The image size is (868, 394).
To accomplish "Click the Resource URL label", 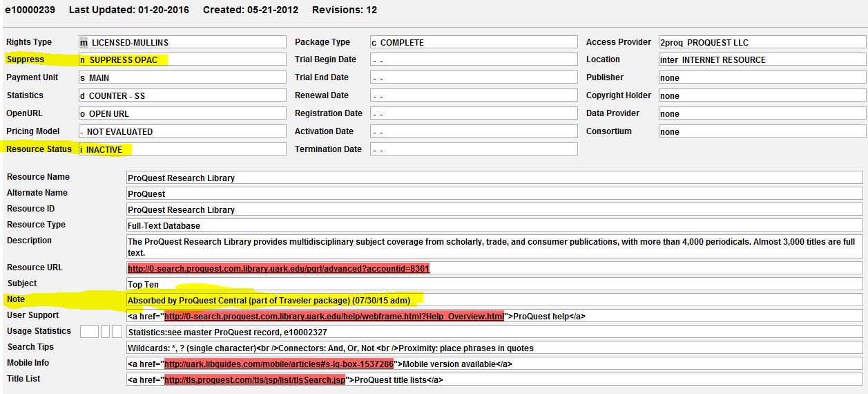I will point(35,268).
